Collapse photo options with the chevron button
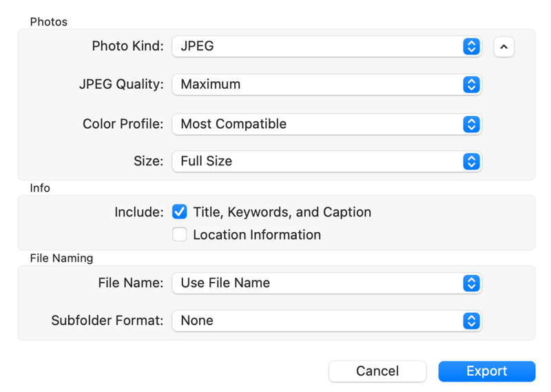The width and height of the screenshot is (551, 392). 503,47
